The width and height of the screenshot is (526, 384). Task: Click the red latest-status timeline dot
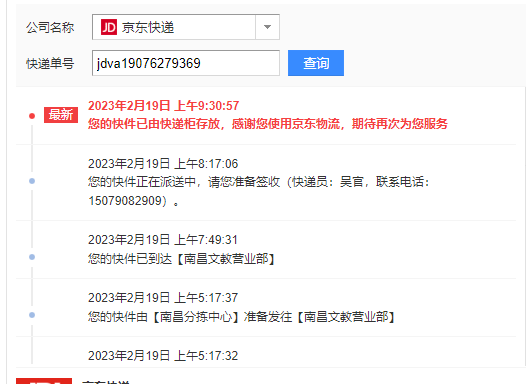click(32, 116)
